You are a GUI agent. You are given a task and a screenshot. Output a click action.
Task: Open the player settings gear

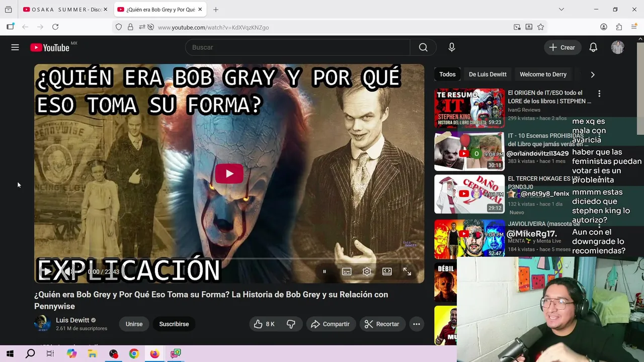[367, 271]
